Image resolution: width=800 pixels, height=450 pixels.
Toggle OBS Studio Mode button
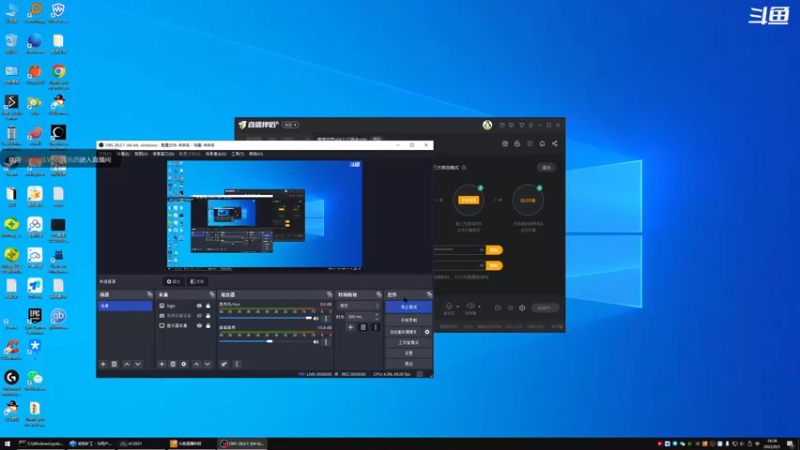pyautogui.click(x=409, y=343)
